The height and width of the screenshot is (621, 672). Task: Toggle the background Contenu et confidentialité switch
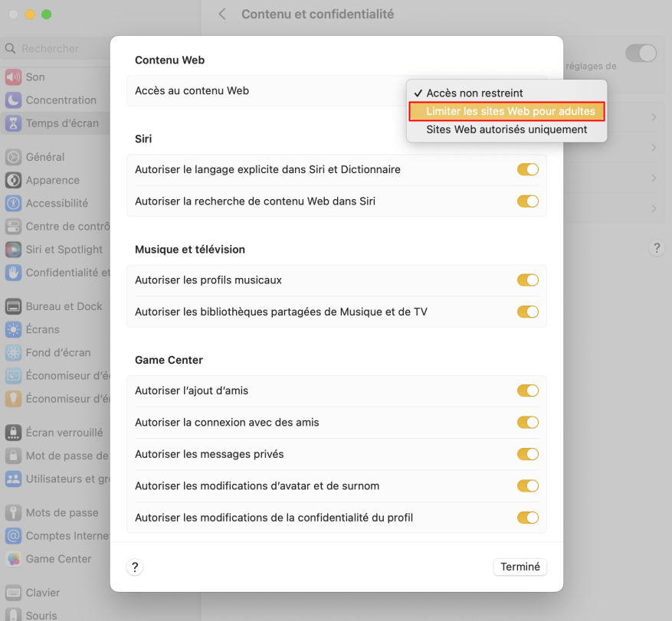(641, 53)
